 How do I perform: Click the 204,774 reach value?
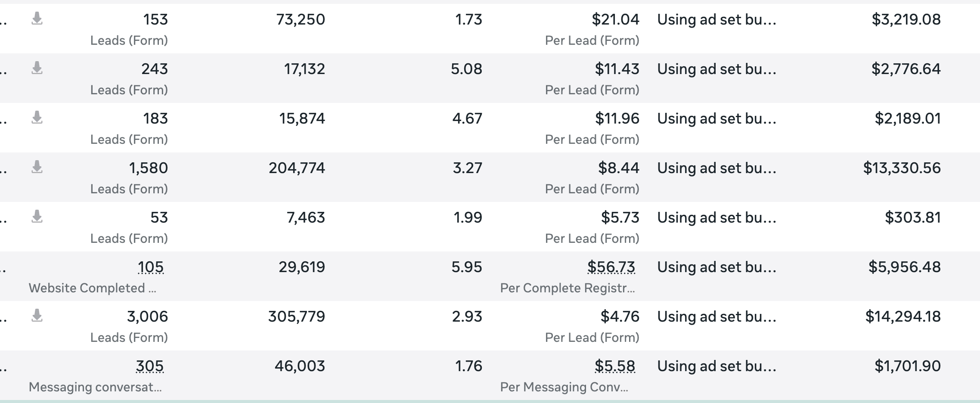[297, 168]
